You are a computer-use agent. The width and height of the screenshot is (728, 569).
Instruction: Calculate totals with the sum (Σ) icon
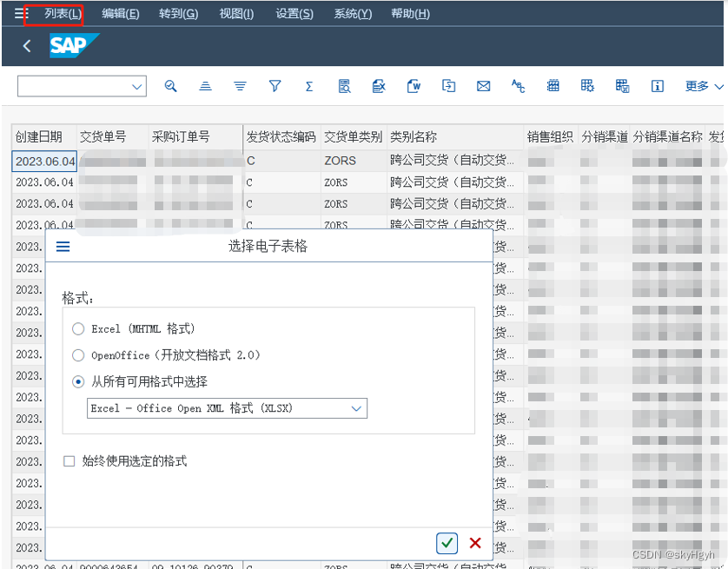pyautogui.click(x=309, y=86)
